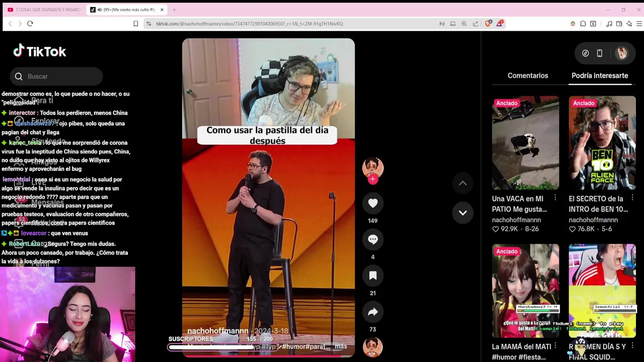Select Podría interesarte tab
644x362 pixels.
[600, 75]
